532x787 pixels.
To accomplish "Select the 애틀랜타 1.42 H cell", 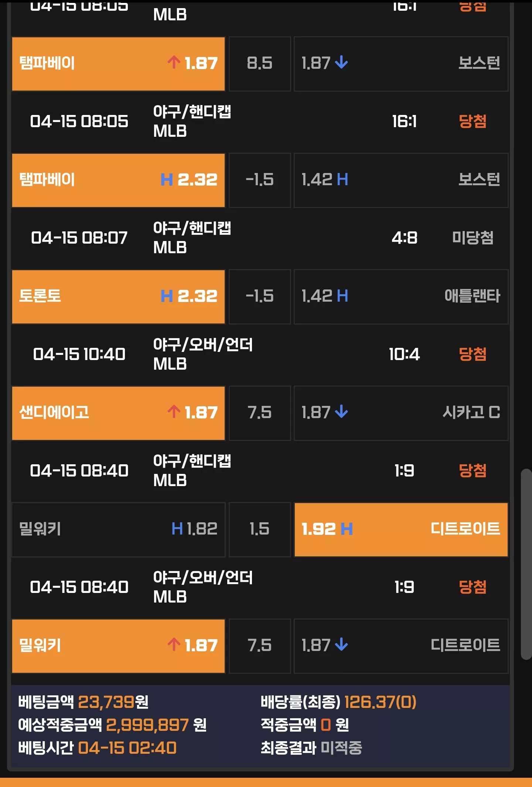I will click(401, 296).
